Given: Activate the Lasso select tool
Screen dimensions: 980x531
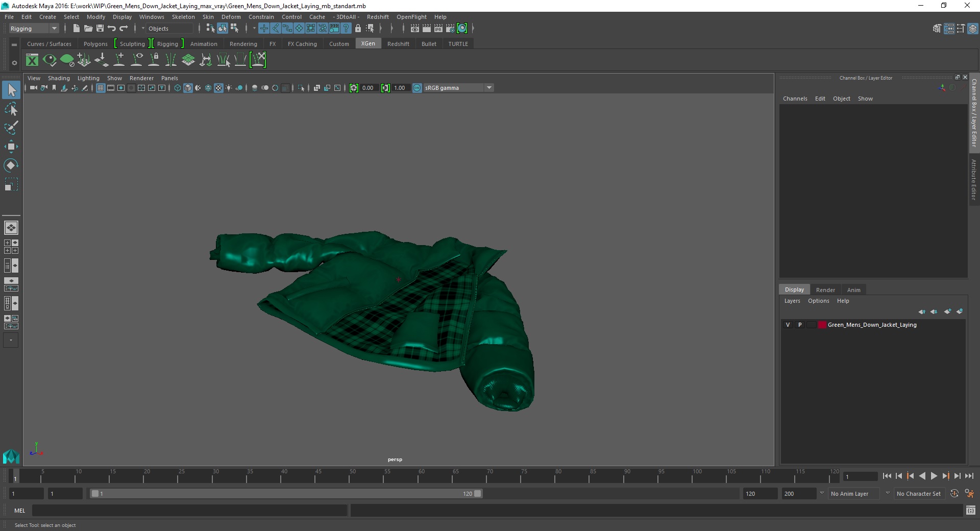Looking at the screenshot, I should [11, 109].
